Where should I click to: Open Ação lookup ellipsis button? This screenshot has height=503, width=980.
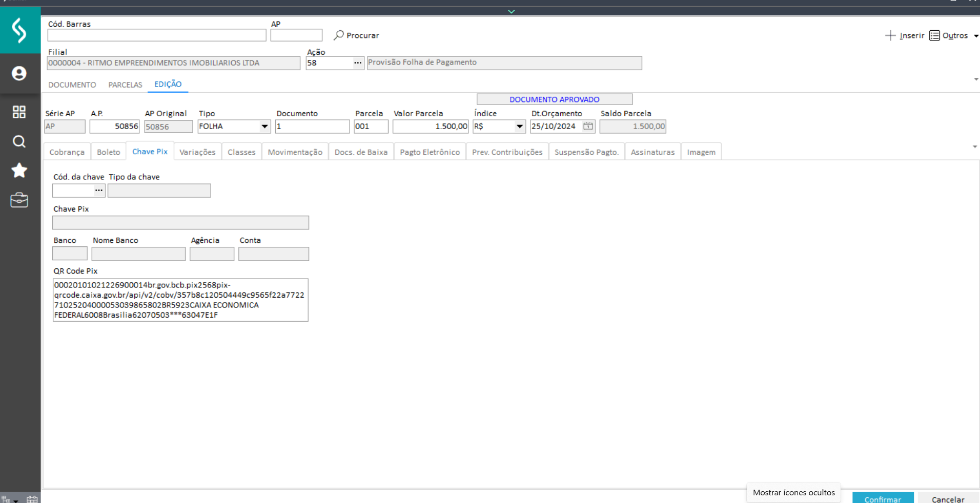click(x=358, y=63)
